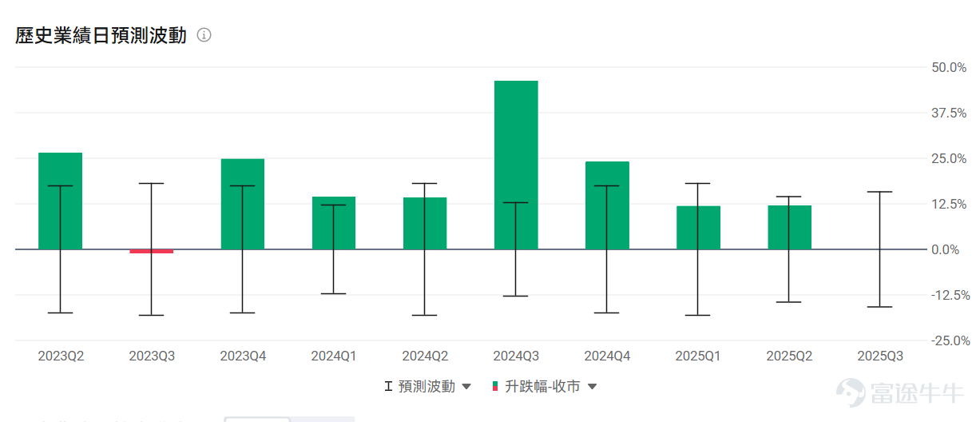
Task: Click the 2025Q3 forecast volatility error bar
Action: (880, 249)
